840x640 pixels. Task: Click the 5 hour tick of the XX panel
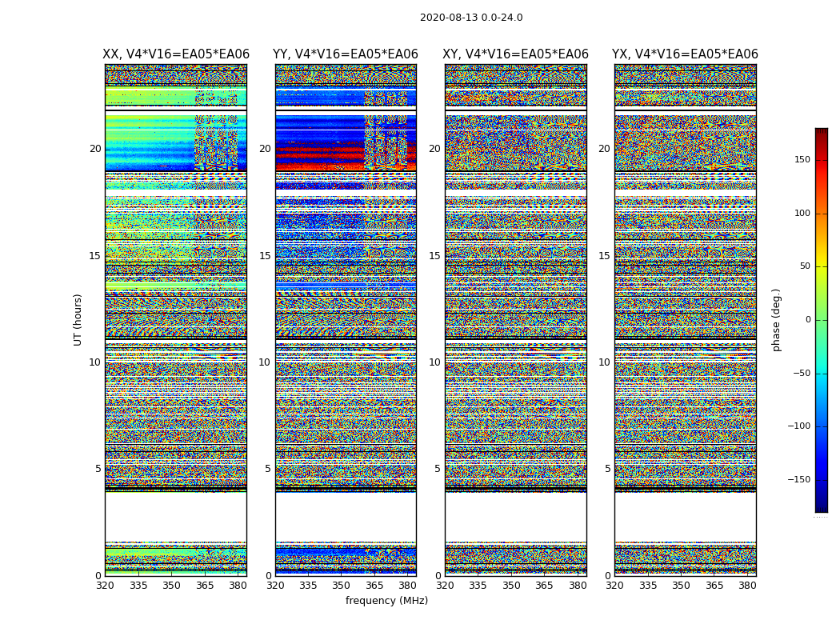pyautogui.click(x=98, y=469)
